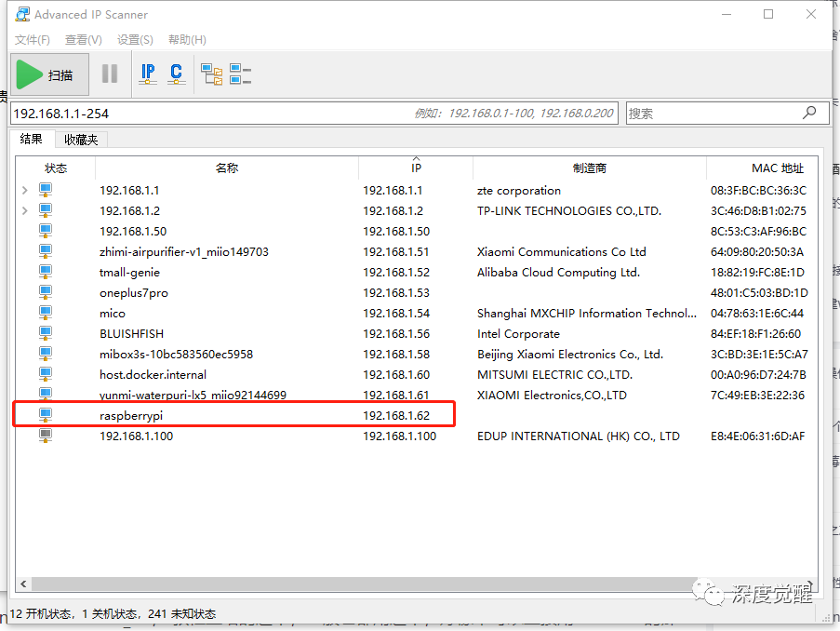Viewport: 840px width, 631px height.
Task: Open the 查看(V) menu
Action: click(x=83, y=40)
